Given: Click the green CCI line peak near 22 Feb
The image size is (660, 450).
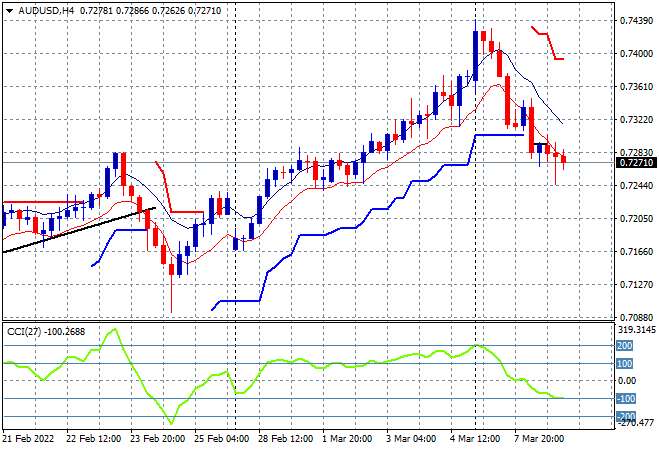Looking at the screenshot, I should [114, 330].
